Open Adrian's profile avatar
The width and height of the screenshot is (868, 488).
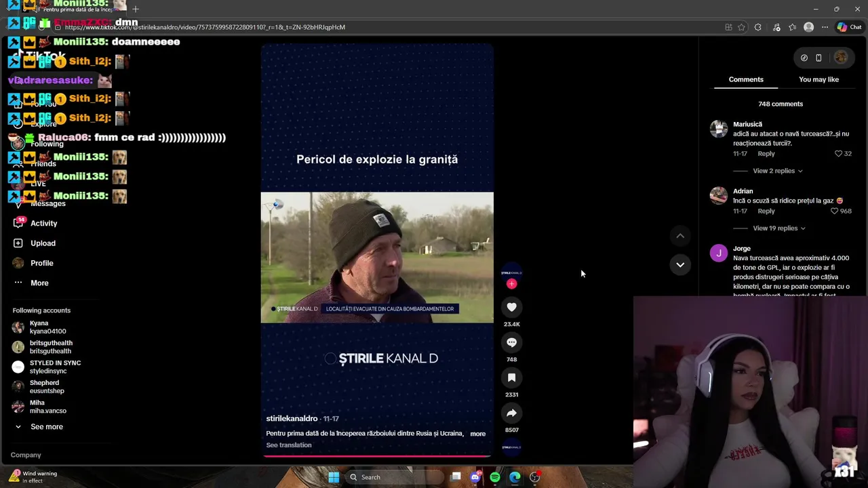coord(719,196)
